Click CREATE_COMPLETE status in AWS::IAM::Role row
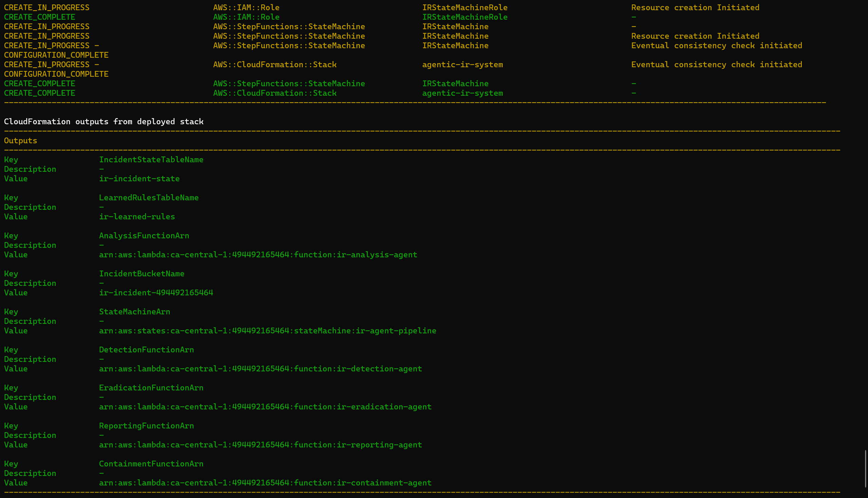This screenshot has height=498, width=868. (x=40, y=17)
